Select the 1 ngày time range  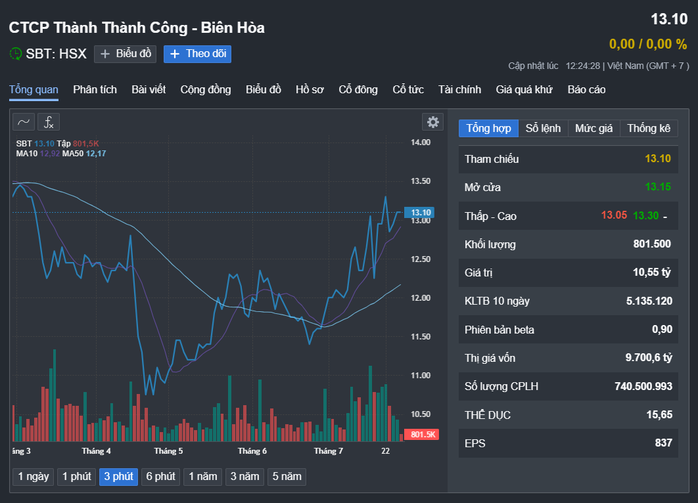33,477
